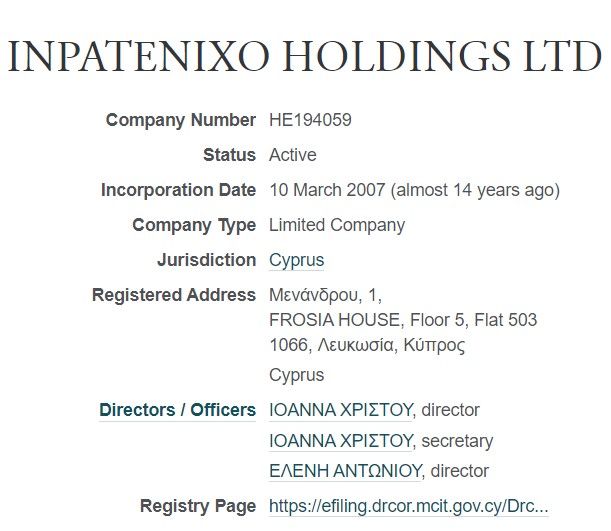611x531 pixels.
Task: Click the Active status value
Action: coord(293,155)
